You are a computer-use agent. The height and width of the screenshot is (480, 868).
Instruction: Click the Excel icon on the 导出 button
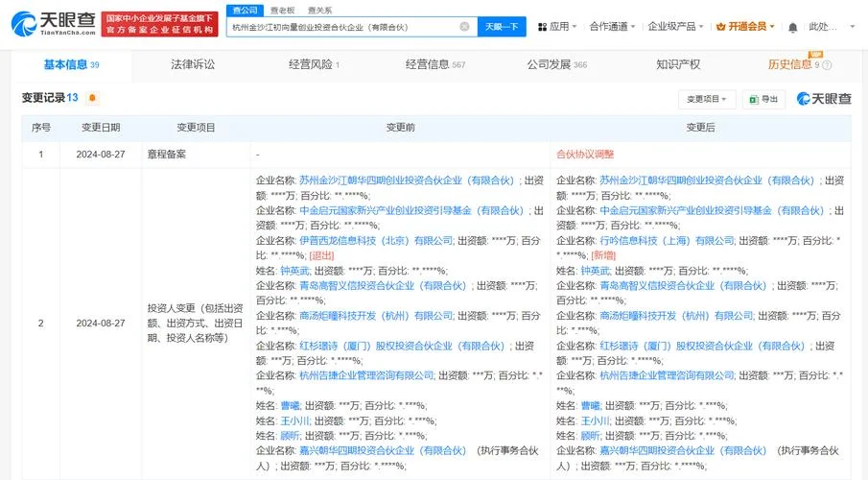754,99
